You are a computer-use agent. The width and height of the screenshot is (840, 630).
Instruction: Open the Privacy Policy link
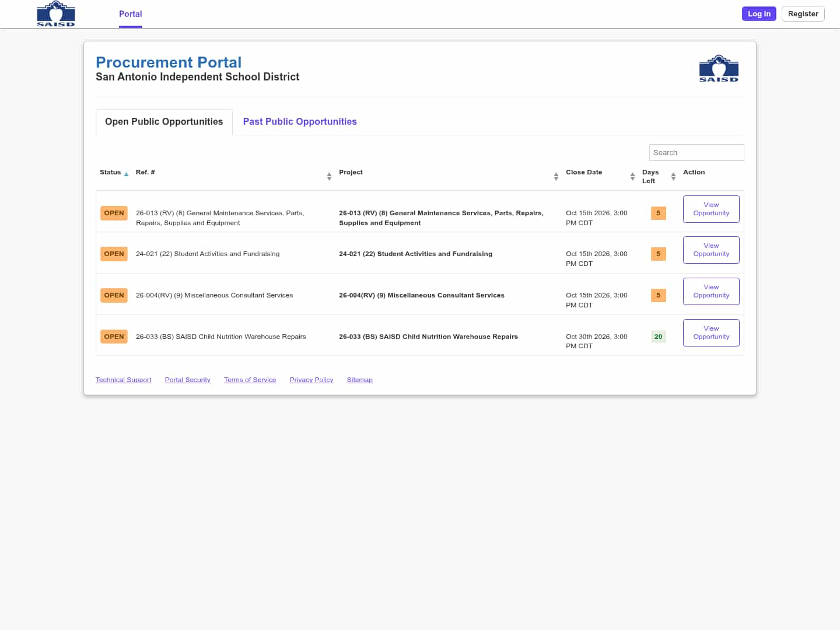pyautogui.click(x=311, y=380)
